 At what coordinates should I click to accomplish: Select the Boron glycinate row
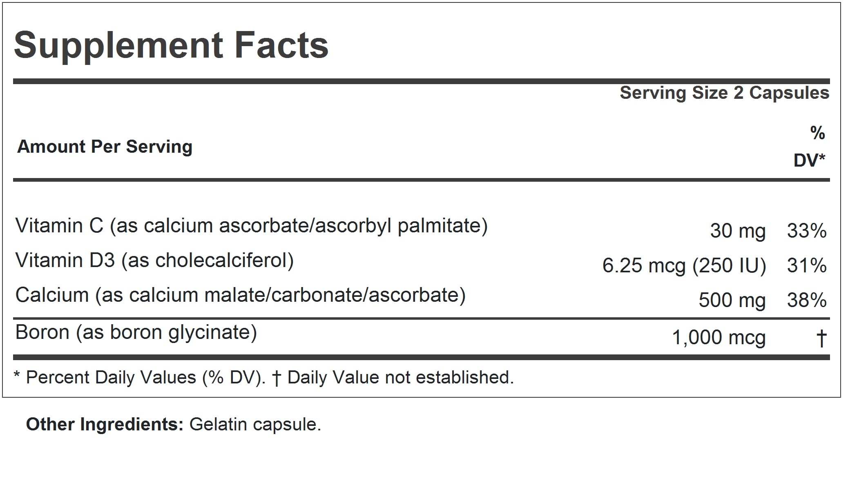421,336
